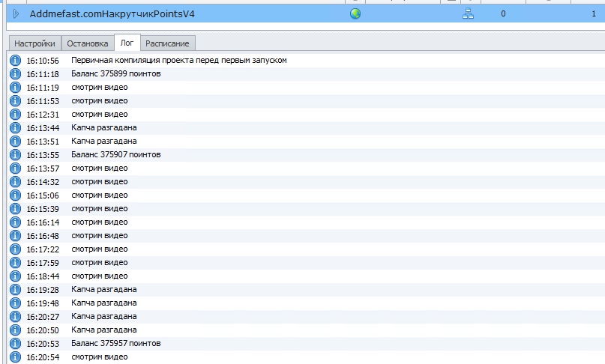Viewport: 605px width, 364px height.
Task: Click info icon for 16:20:53 log entry
Action: pyautogui.click(x=15, y=344)
